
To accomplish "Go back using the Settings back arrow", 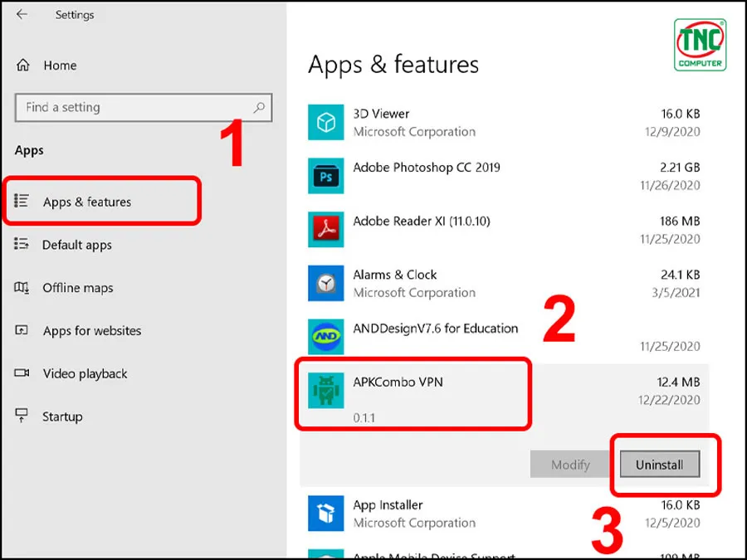I will point(22,14).
